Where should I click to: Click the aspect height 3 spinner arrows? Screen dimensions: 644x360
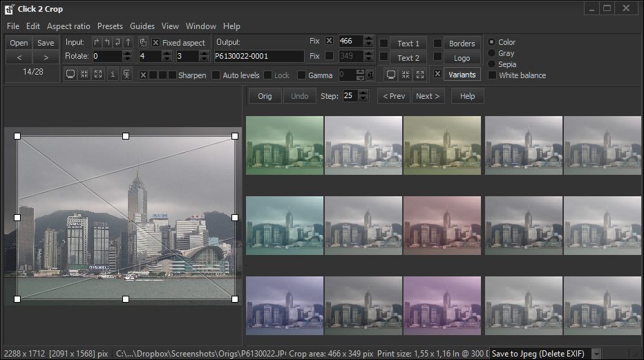coord(204,56)
